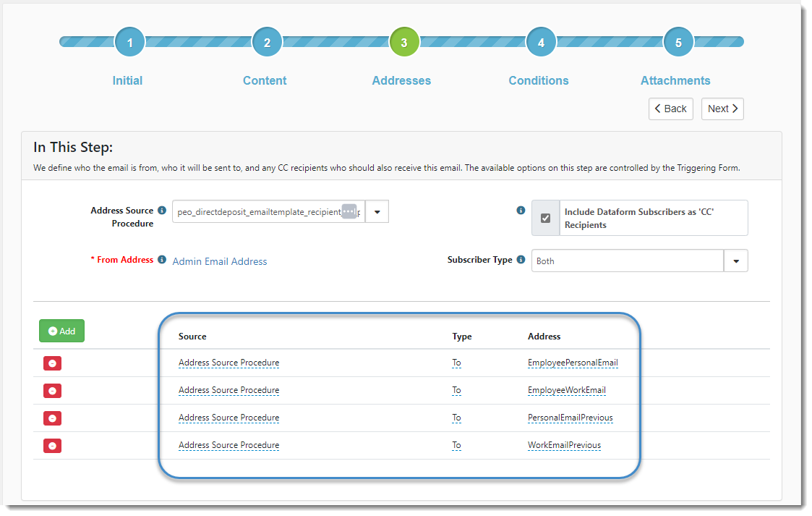Click the ellipsis icon in Address Source Procedure field
812x516 pixels.
[349, 211]
